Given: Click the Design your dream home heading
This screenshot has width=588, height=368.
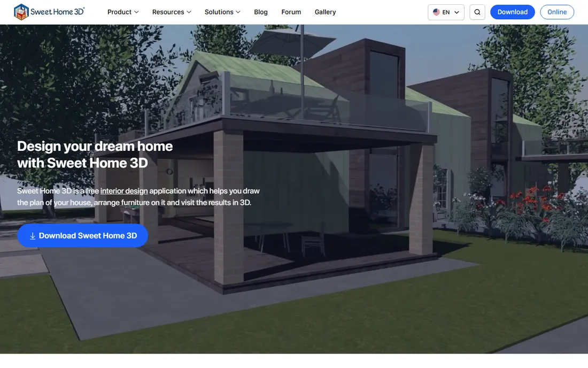Looking at the screenshot, I should [x=95, y=155].
